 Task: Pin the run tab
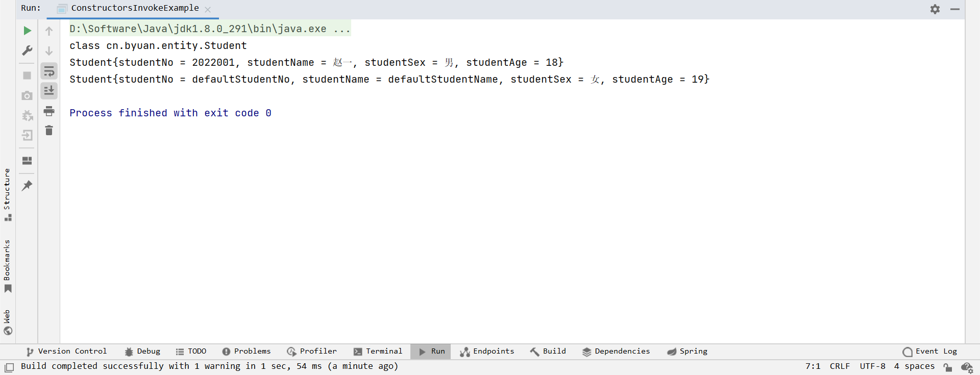point(27,186)
